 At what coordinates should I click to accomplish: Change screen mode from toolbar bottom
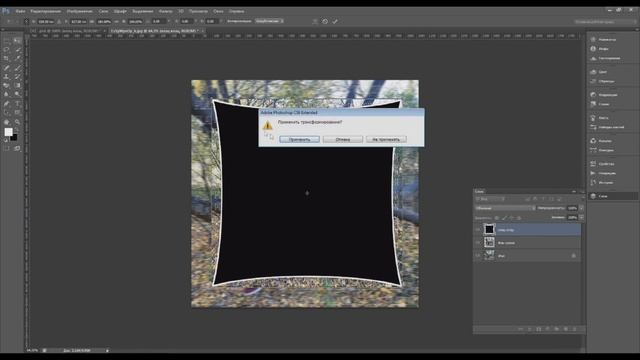coord(17,149)
